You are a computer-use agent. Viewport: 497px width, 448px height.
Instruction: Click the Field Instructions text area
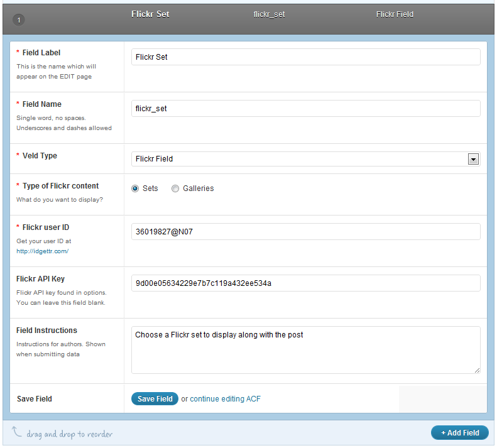[x=305, y=350]
